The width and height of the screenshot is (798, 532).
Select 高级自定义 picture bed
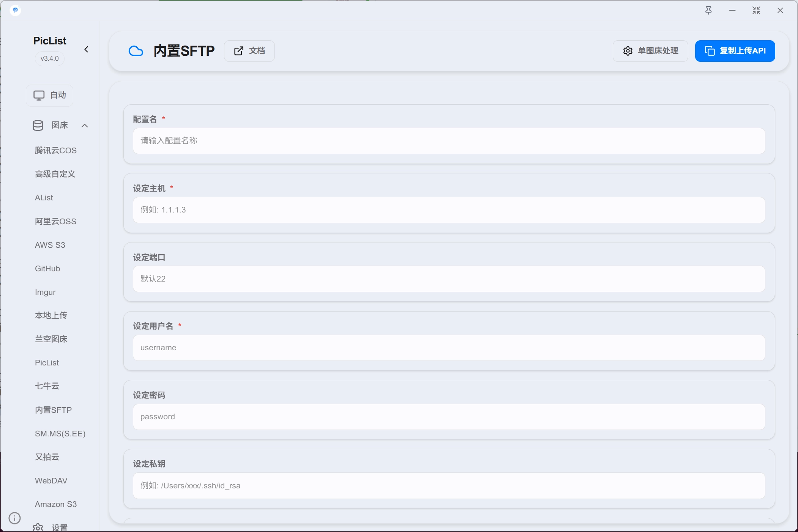point(55,174)
